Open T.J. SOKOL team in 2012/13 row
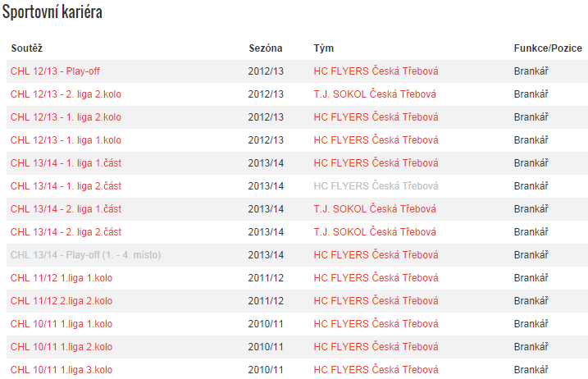Image resolution: width=588 pixels, height=379 pixels. (375, 94)
